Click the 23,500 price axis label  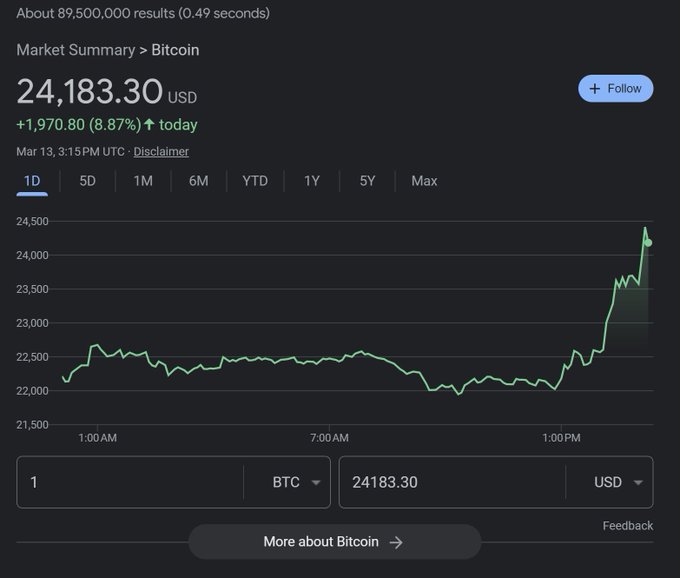coord(33,289)
